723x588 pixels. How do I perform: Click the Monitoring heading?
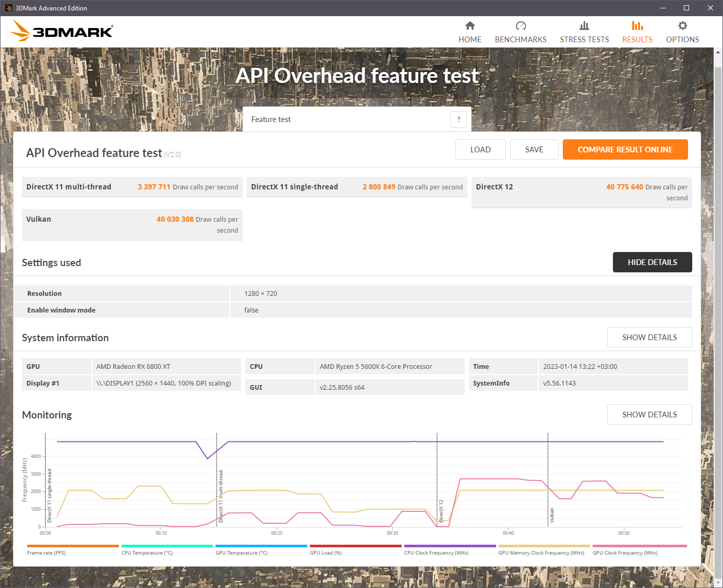[x=47, y=415]
